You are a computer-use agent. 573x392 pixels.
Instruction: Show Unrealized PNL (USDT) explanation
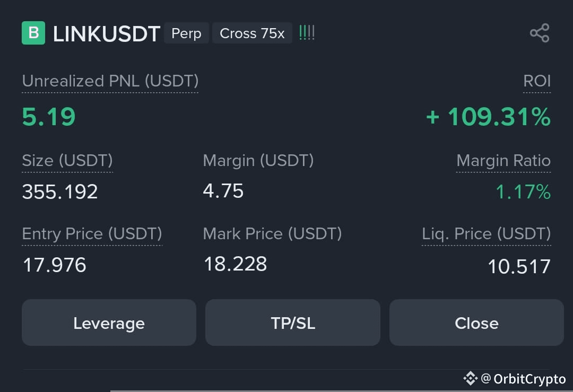click(x=110, y=81)
